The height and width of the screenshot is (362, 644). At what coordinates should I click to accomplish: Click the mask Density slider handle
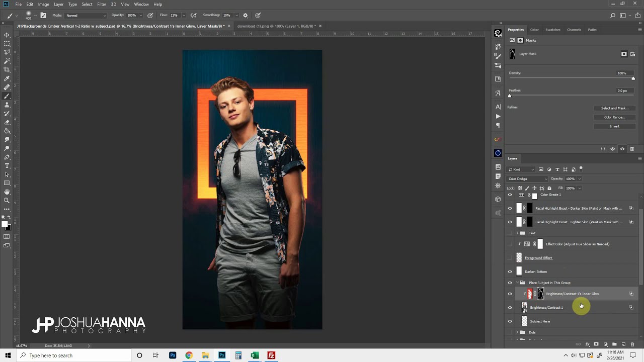[x=633, y=78]
